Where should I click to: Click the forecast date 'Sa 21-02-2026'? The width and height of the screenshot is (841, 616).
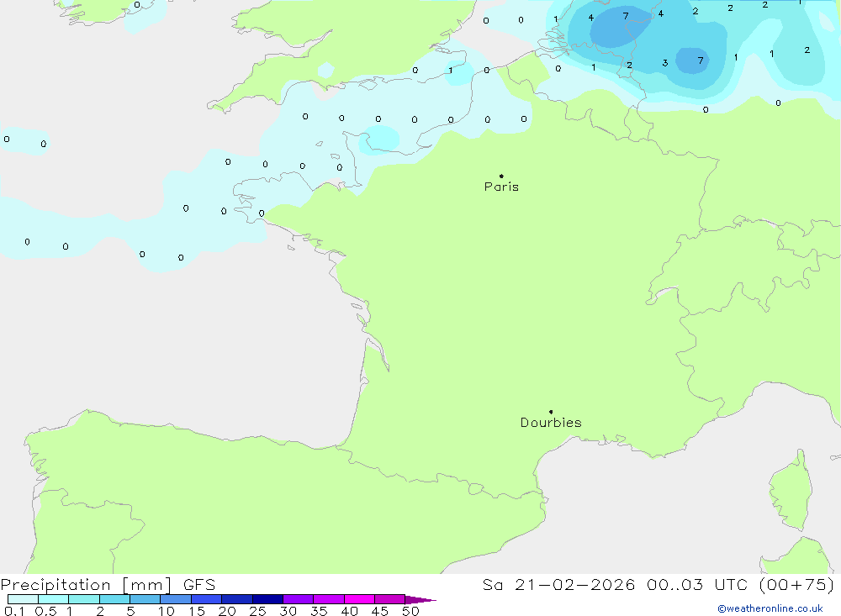(x=559, y=585)
